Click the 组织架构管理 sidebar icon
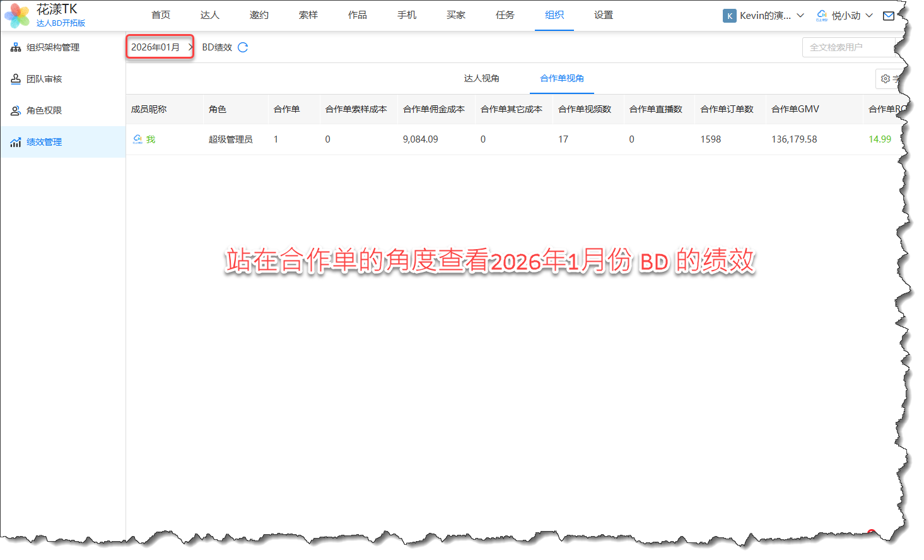This screenshot has height=560, width=924. point(16,47)
